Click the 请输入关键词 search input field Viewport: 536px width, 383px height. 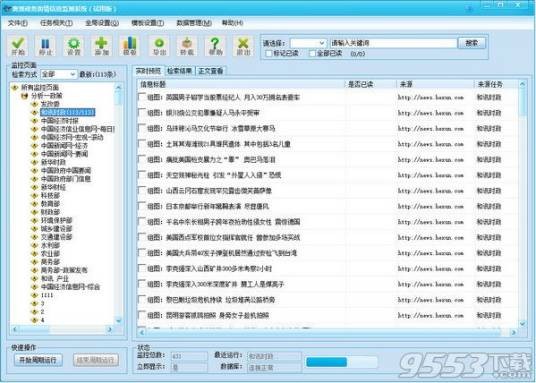pos(393,43)
